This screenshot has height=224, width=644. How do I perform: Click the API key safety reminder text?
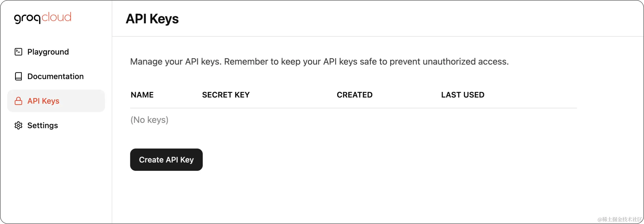point(319,62)
